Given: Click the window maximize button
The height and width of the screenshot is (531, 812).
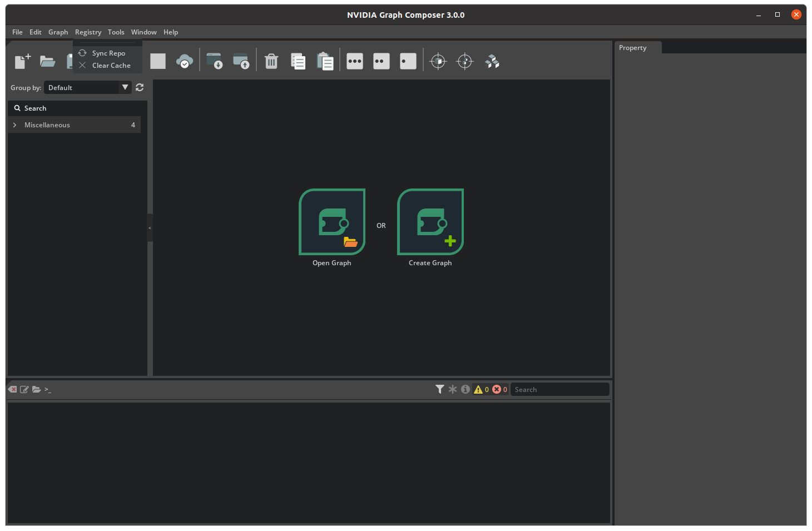Looking at the screenshot, I should [778, 14].
